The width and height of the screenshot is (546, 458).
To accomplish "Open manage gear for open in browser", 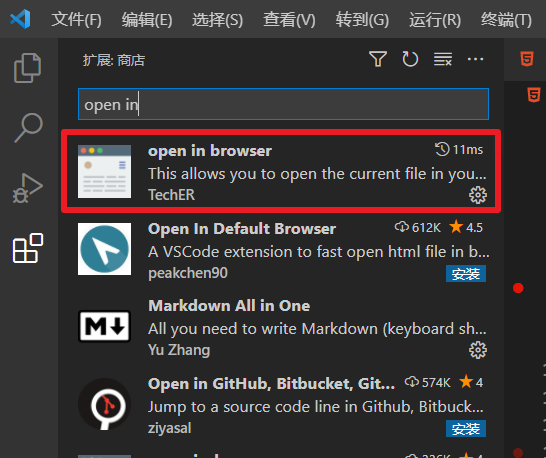I will pos(478,195).
